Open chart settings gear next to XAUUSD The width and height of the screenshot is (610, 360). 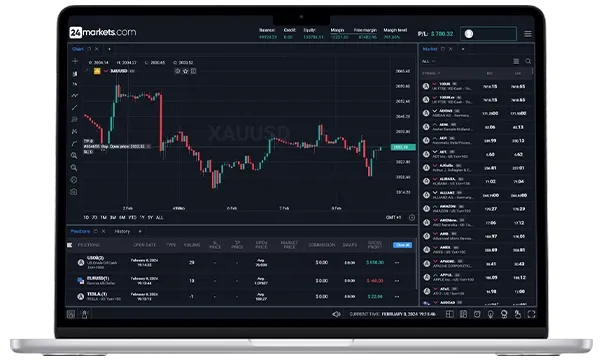click(177, 71)
